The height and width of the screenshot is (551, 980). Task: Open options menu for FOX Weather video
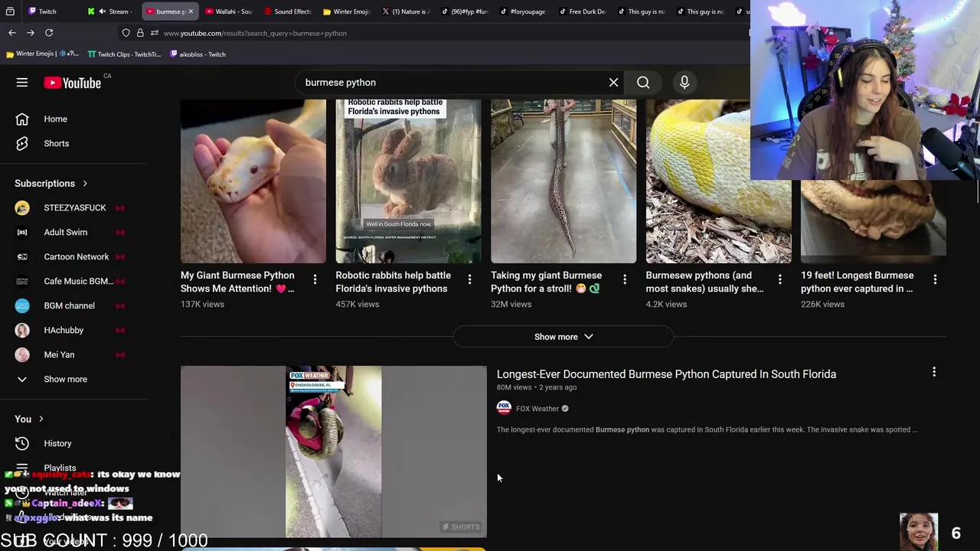934,372
